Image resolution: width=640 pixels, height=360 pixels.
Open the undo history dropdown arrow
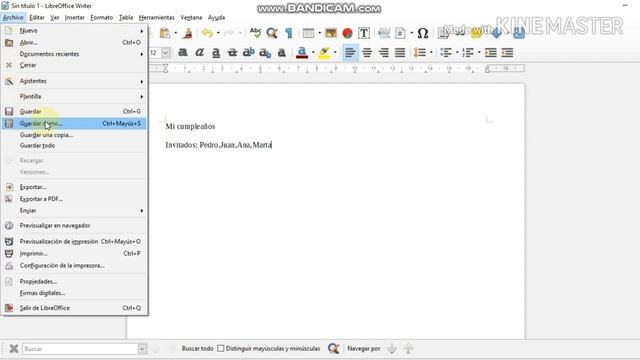(218, 33)
